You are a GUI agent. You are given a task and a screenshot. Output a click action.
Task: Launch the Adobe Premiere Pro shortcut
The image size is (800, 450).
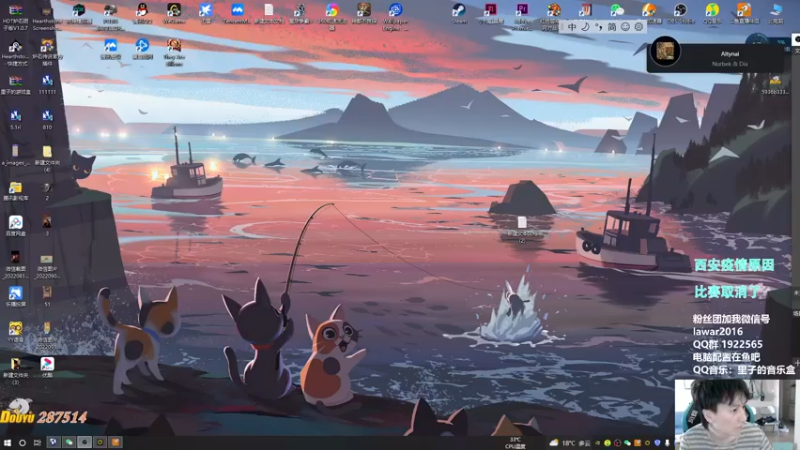tap(522, 10)
